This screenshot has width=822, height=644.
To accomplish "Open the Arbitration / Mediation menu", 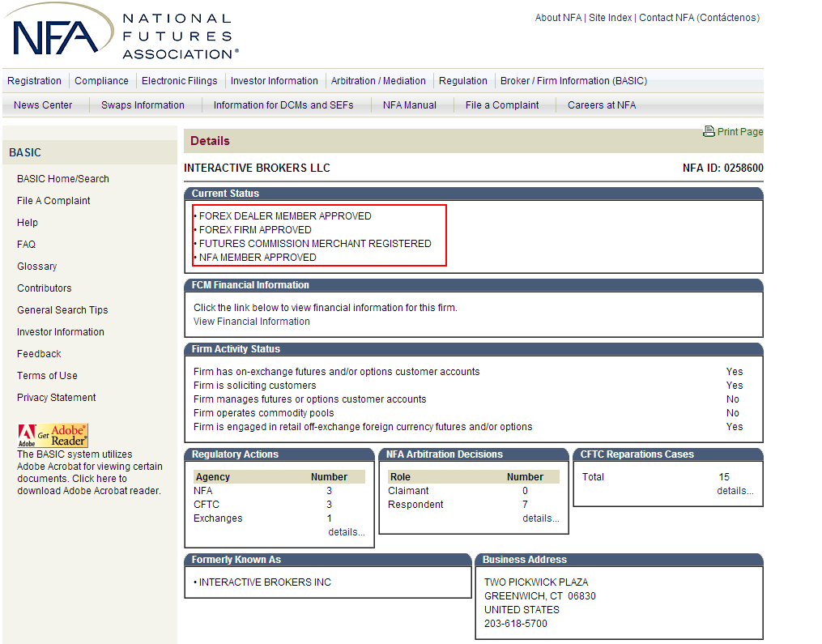I will (x=378, y=81).
